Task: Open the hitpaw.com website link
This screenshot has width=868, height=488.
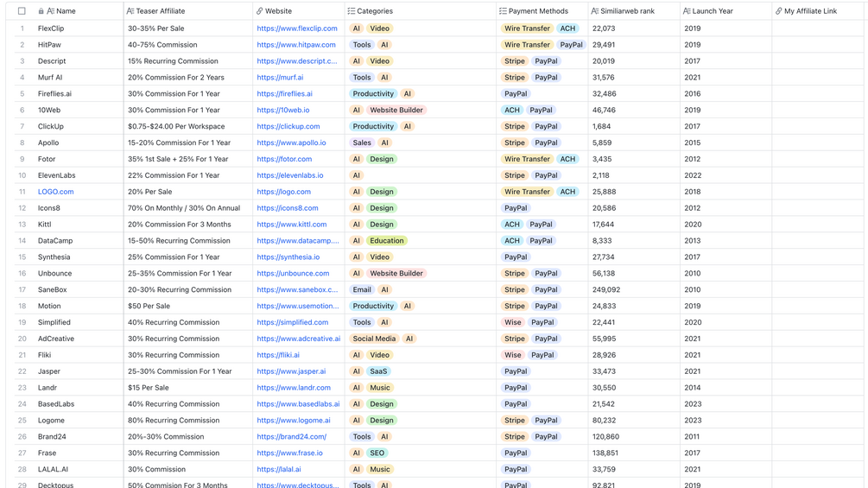Action: pos(296,45)
